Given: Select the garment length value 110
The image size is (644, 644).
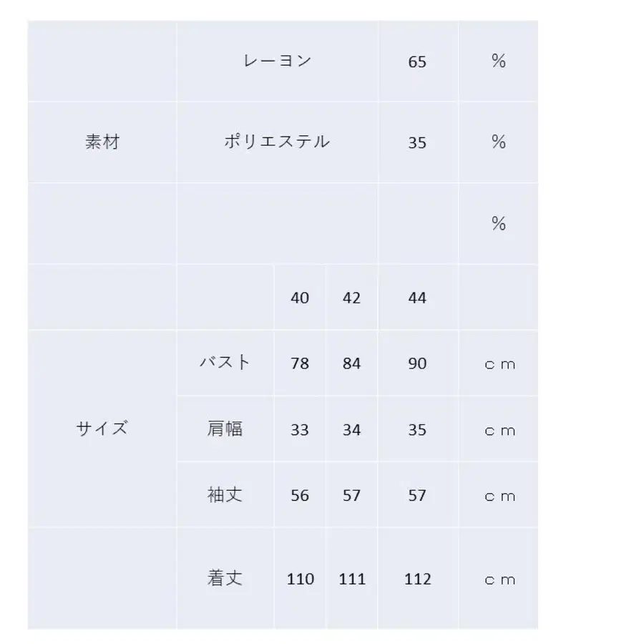Looking at the screenshot, I should pos(300,579).
